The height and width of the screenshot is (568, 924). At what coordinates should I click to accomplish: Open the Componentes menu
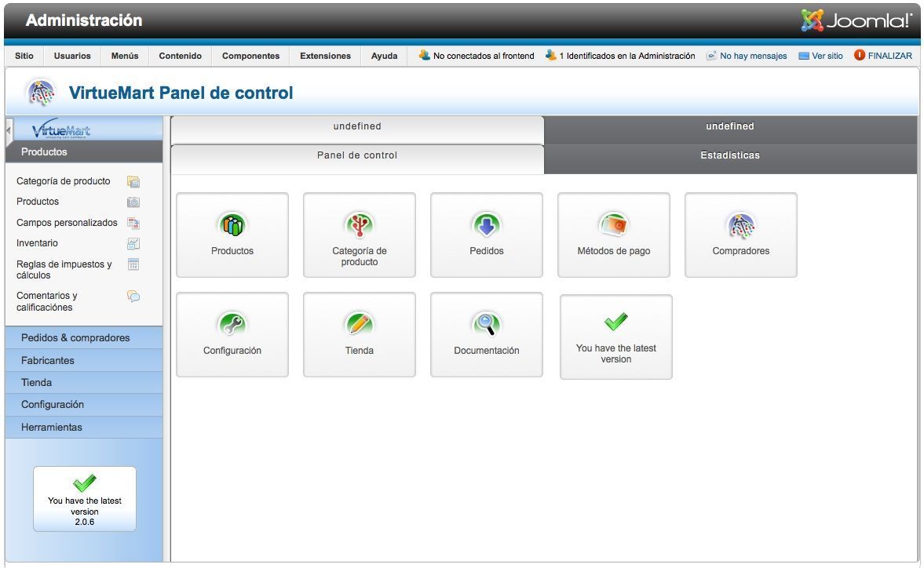[x=251, y=56]
